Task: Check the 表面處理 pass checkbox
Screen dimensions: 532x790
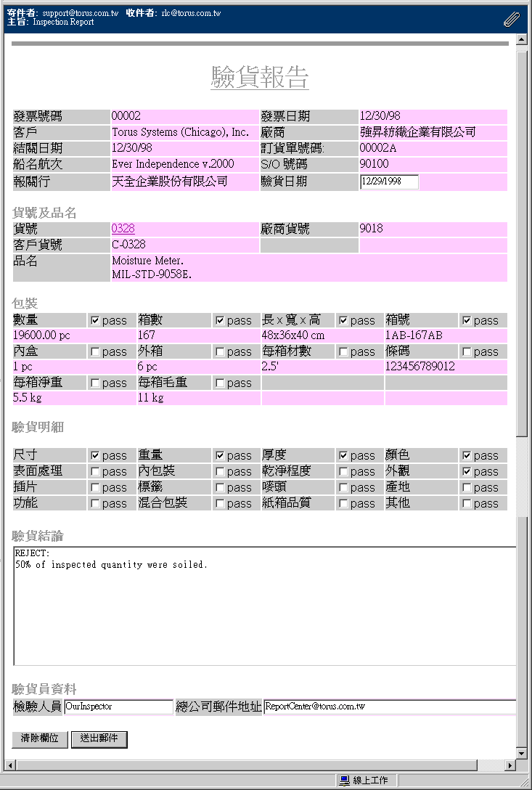Action: 94,471
